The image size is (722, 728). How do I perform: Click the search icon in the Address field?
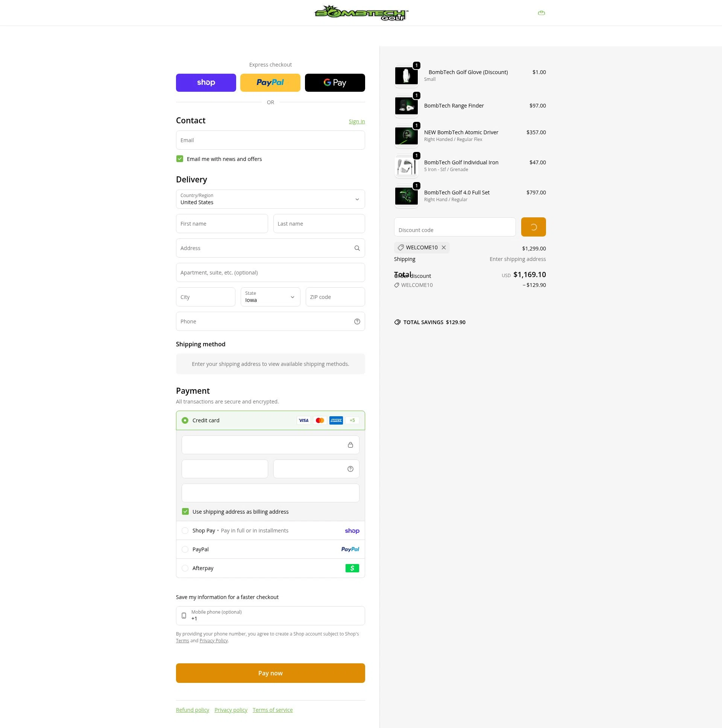pos(356,248)
